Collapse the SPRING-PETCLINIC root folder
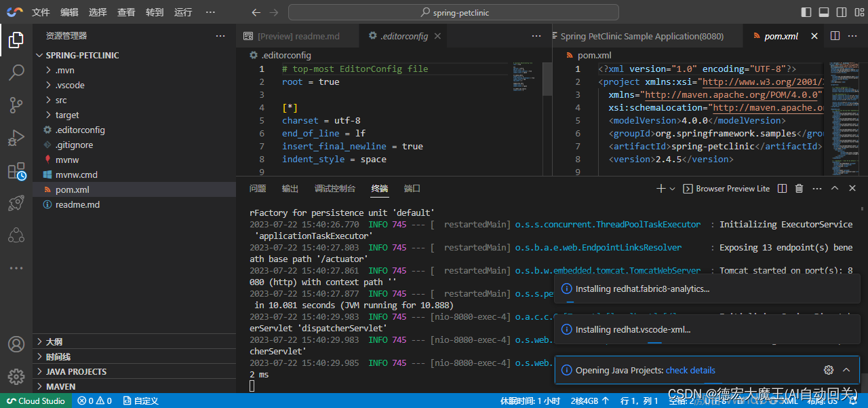This screenshot has height=408, width=868. click(x=134, y=55)
